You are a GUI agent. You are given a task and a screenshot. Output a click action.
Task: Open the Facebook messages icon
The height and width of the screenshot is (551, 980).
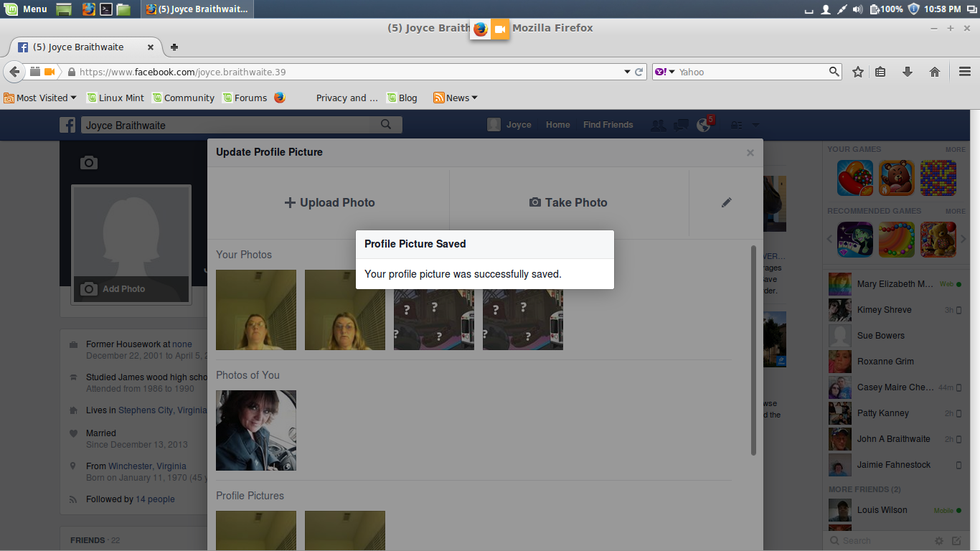[x=681, y=125]
